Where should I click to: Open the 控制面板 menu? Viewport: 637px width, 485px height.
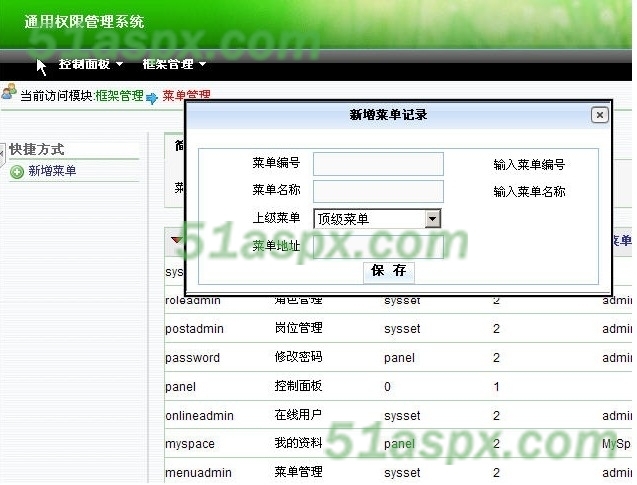[x=84, y=64]
